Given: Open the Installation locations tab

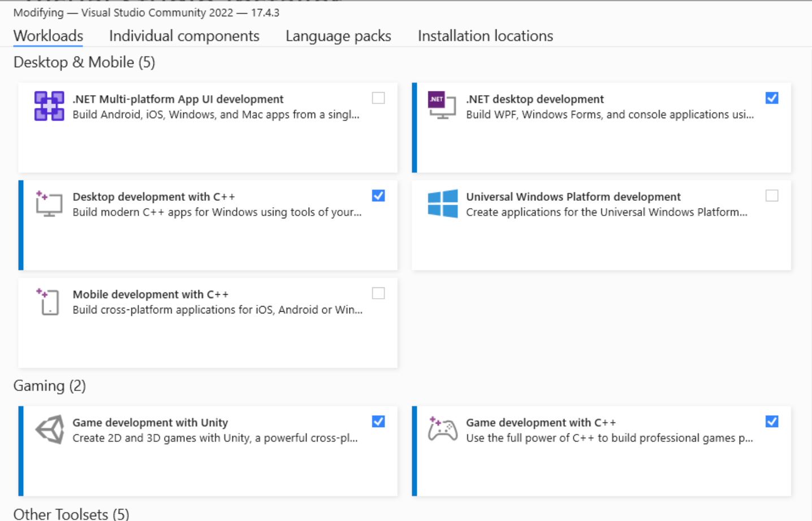Looking at the screenshot, I should click(x=485, y=36).
